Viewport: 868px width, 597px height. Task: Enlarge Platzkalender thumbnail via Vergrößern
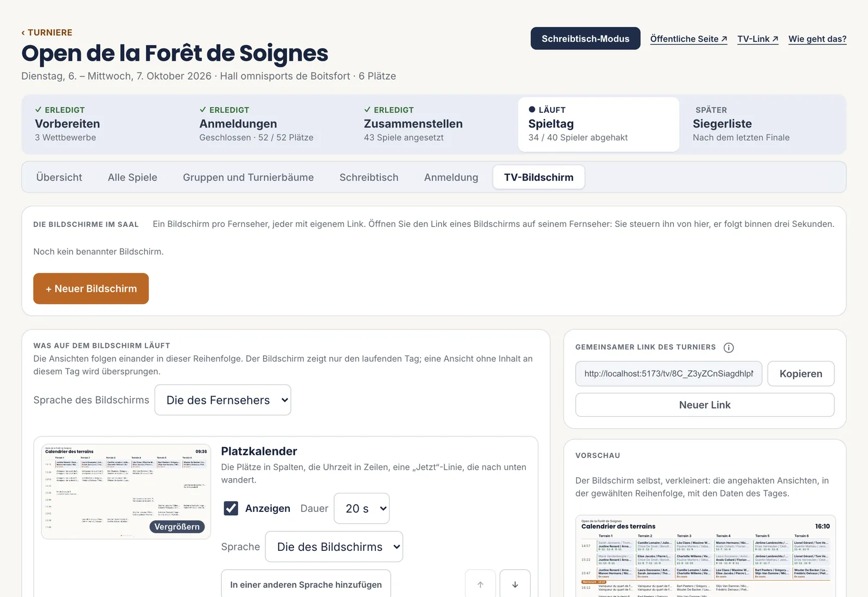coord(177,526)
